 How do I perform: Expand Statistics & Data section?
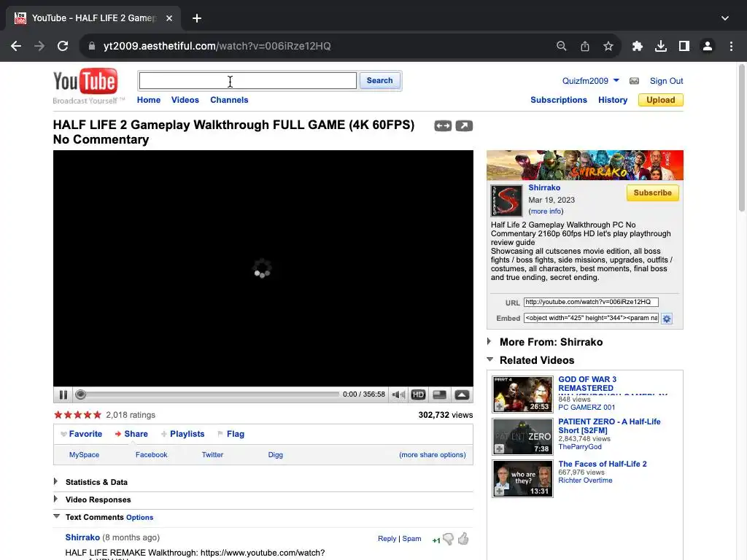[55, 481]
